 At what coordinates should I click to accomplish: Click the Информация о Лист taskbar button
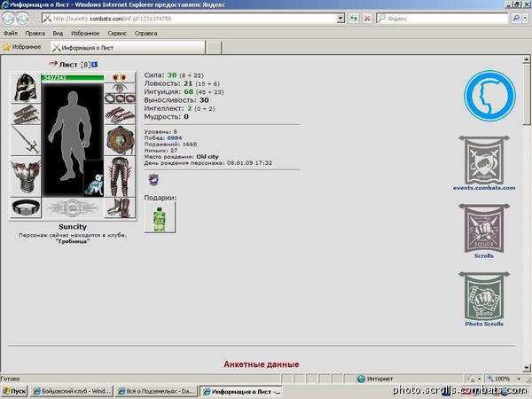click(x=241, y=392)
